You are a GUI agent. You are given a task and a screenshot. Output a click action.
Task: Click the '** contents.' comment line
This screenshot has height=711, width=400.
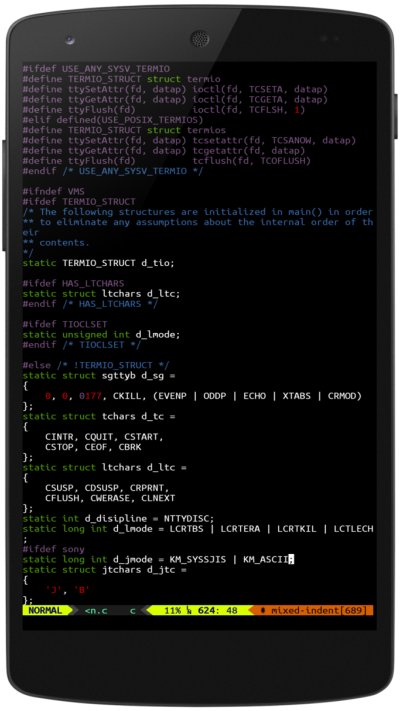coord(56,243)
